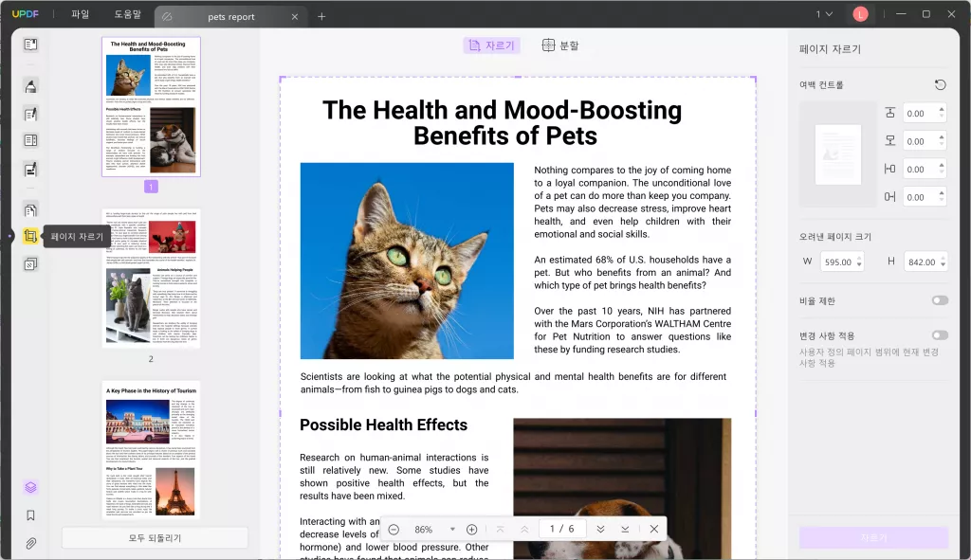
Task: Click the top margin icon
Action: click(x=889, y=113)
